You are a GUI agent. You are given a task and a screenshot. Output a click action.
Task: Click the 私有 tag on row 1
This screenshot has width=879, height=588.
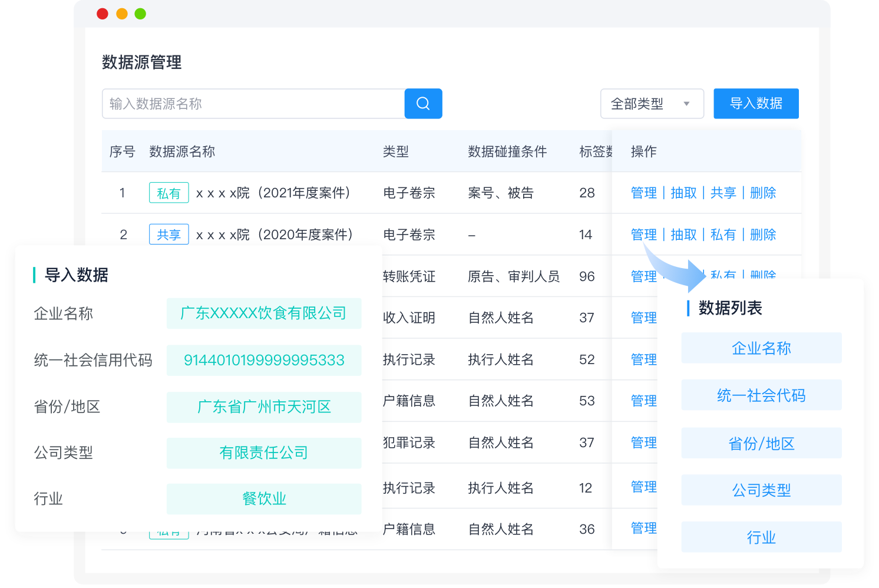point(168,193)
